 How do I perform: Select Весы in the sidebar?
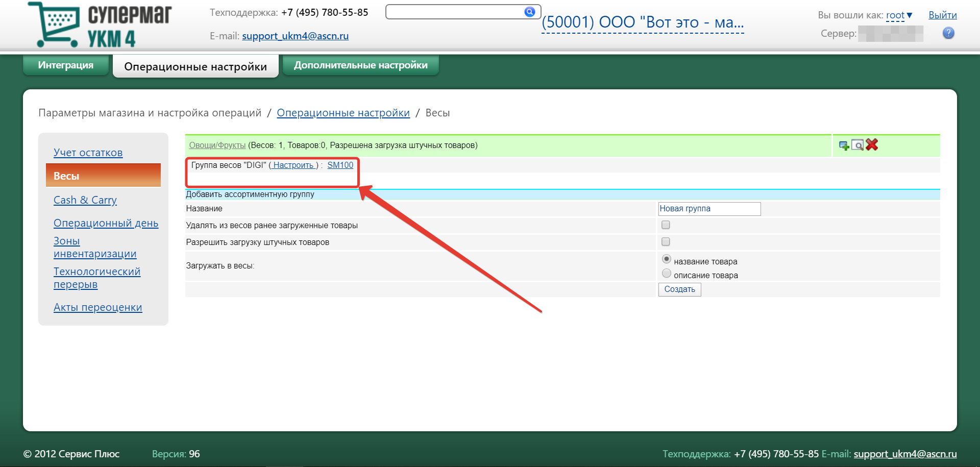coord(103,176)
